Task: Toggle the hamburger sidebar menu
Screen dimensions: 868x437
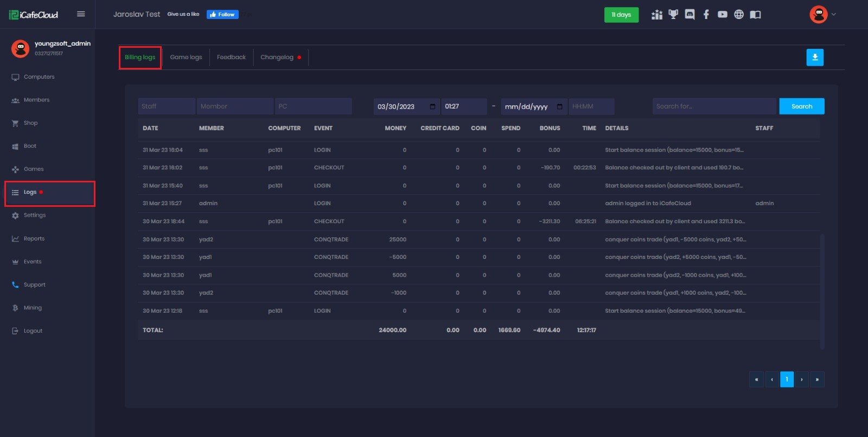Action: pos(81,14)
